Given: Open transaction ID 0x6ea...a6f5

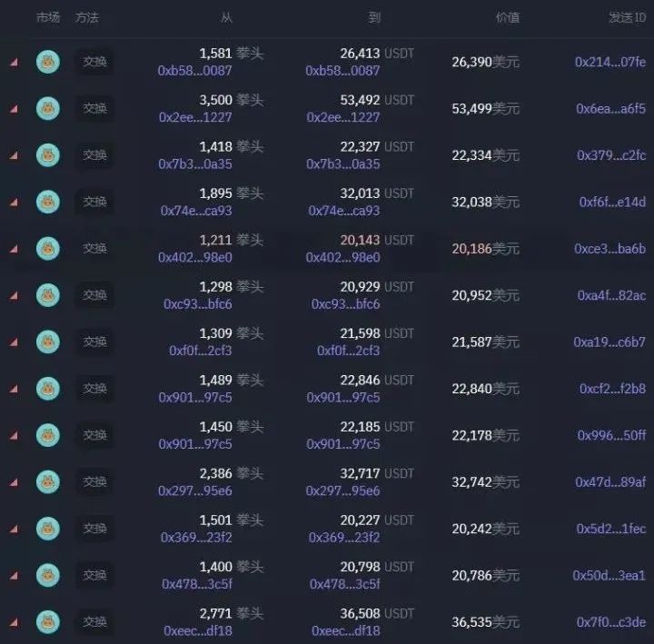Looking at the screenshot, I should point(610,109).
